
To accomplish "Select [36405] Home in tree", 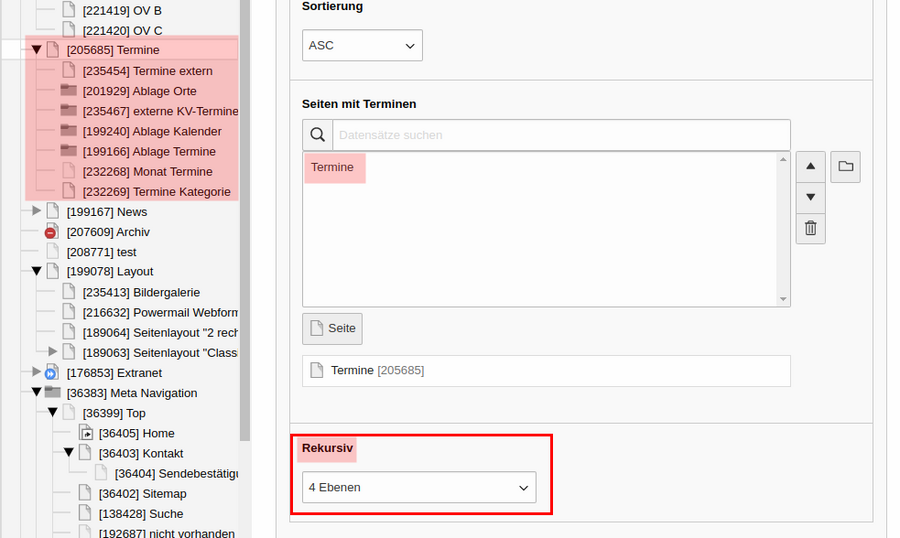I will [x=137, y=434].
